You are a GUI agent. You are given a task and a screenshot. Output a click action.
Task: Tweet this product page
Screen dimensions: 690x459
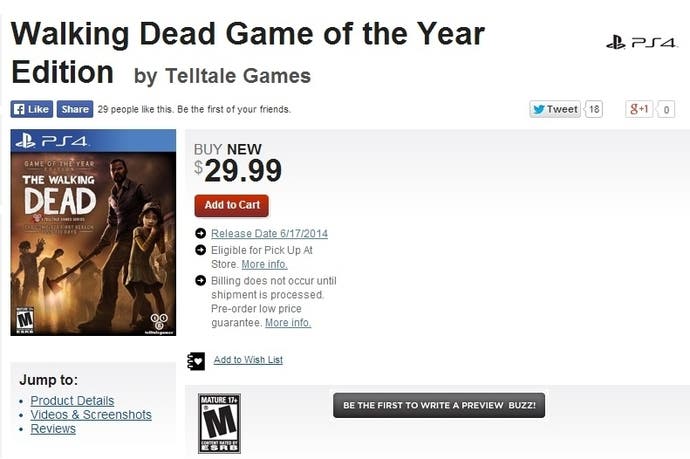coord(555,109)
